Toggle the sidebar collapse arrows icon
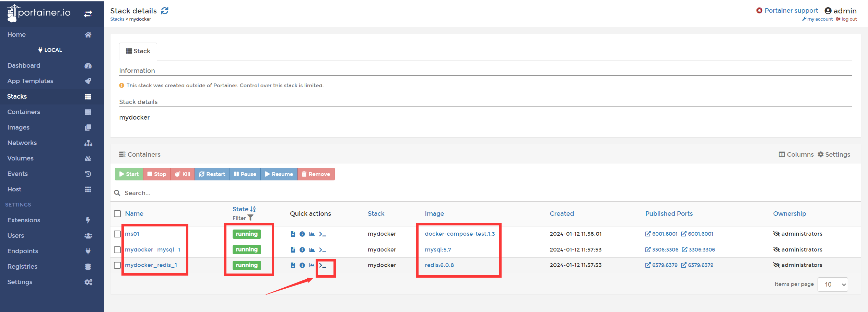 [x=88, y=14]
